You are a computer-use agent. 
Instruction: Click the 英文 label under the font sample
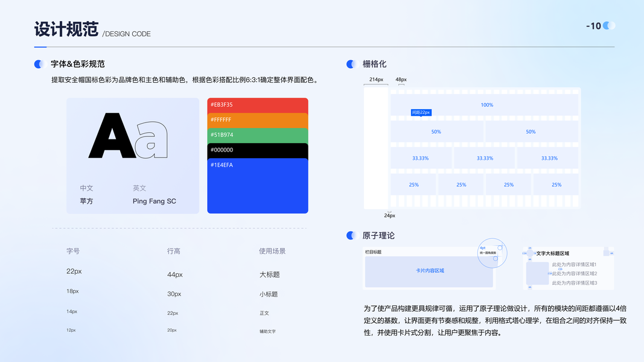(x=139, y=188)
